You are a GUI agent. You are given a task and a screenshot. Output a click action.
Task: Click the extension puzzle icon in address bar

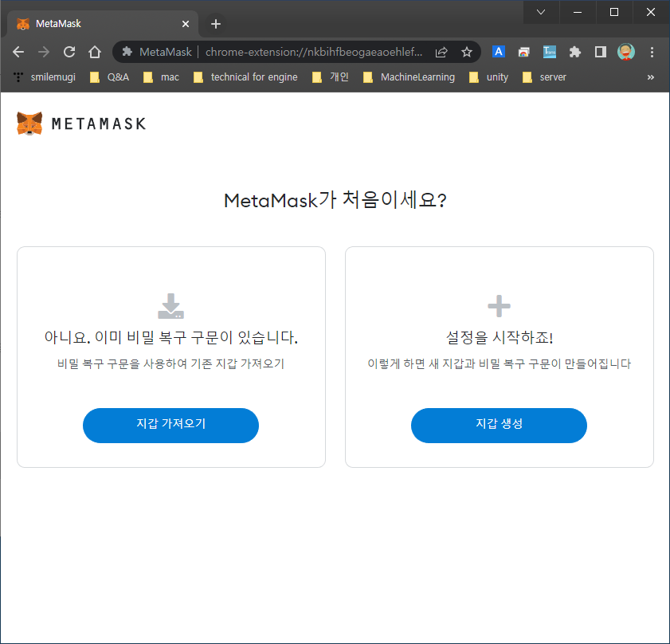[x=127, y=52]
